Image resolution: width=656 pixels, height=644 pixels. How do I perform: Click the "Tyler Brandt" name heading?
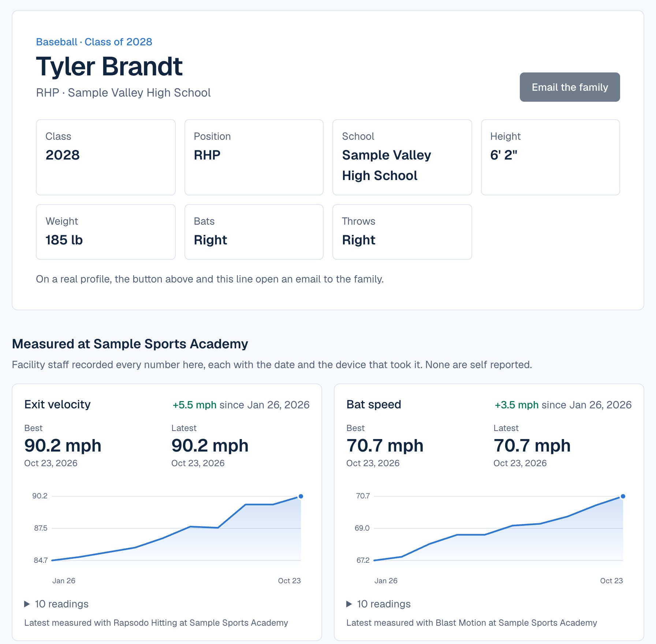(109, 67)
